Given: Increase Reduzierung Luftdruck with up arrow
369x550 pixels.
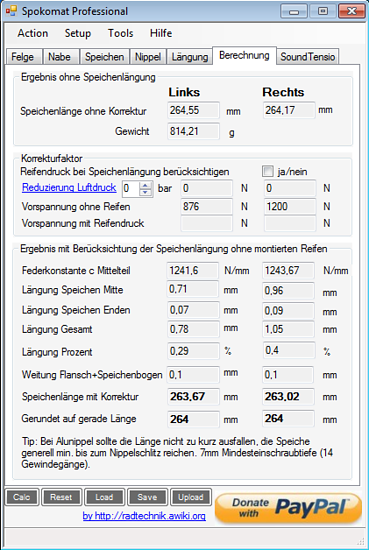Looking at the screenshot, I should (145, 185).
